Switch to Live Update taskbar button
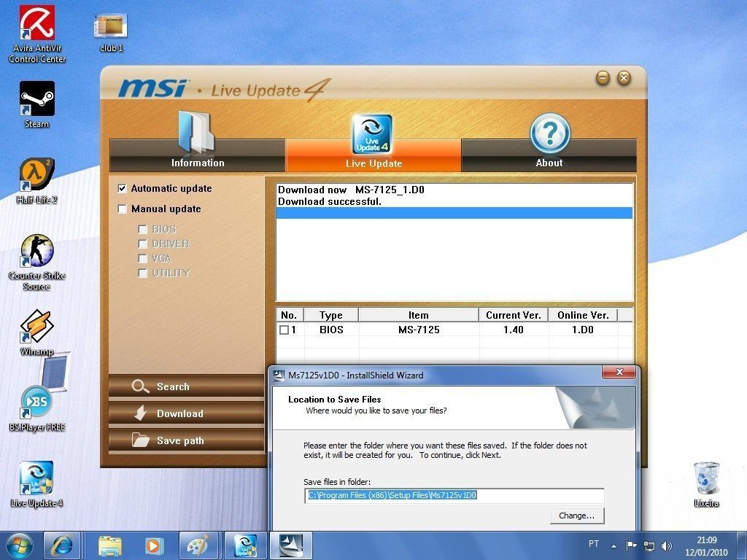The image size is (747, 560). 246,545
